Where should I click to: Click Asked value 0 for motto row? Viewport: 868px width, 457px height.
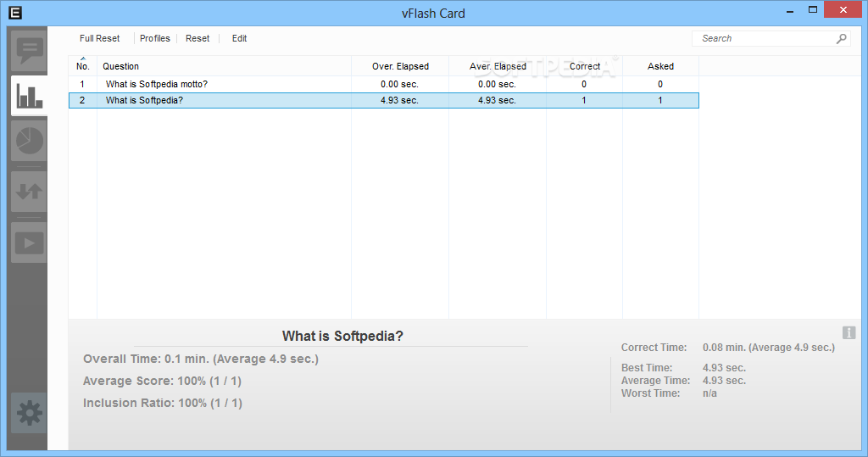[659, 84]
